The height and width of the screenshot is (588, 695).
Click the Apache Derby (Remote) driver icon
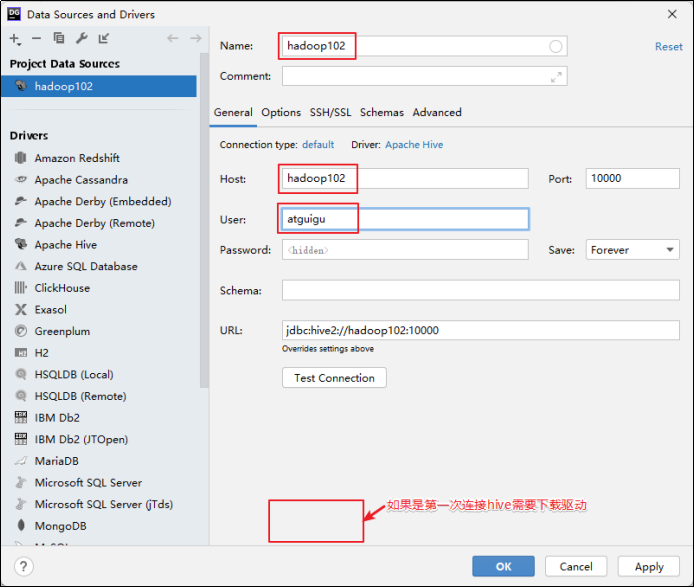20,223
